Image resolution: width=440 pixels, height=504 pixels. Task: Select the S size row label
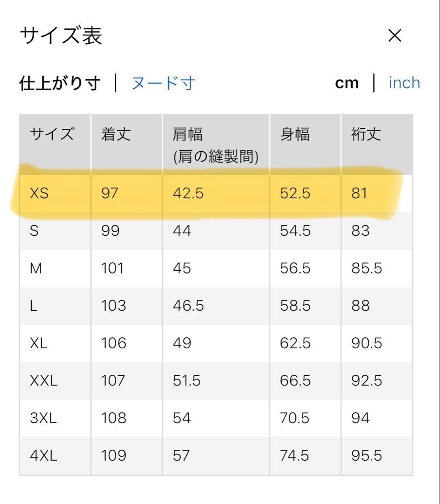[34, 231]
